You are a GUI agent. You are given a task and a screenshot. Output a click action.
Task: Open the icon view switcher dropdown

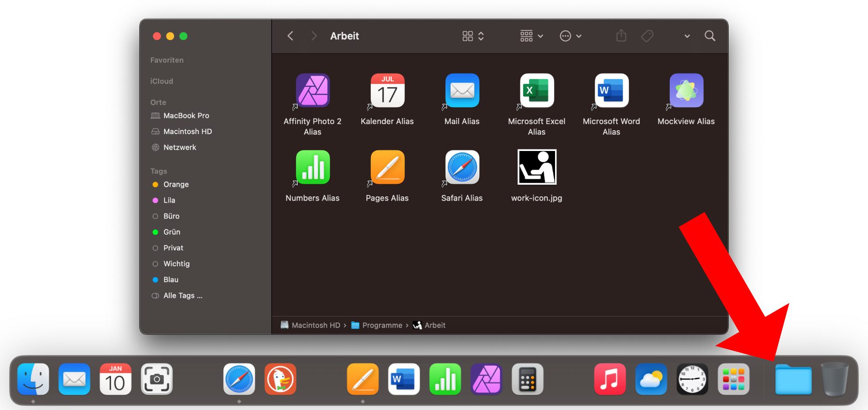pyautogui.click(x=473, y=36)
